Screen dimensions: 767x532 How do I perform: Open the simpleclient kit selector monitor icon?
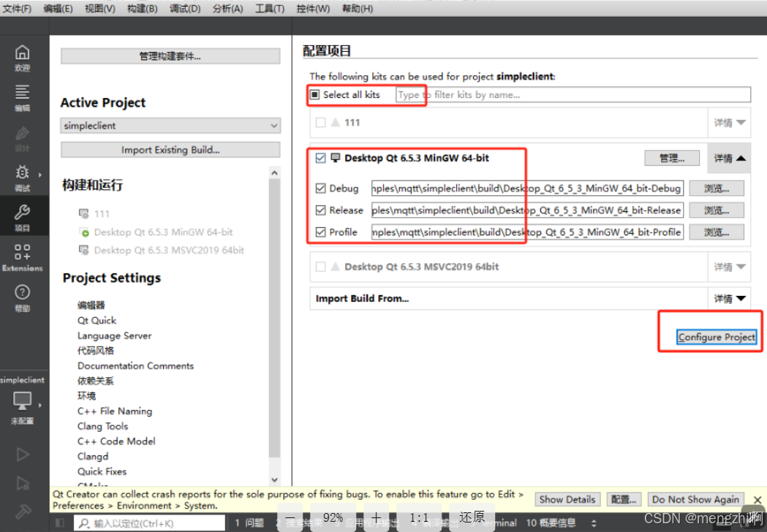point(22,400)
